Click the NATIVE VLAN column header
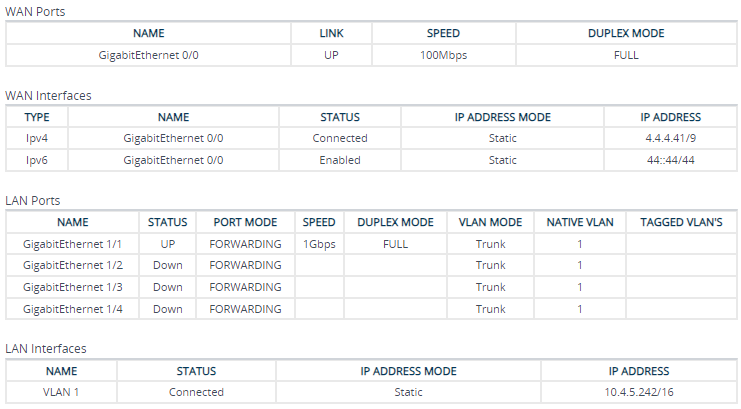The height and width of the screenshot is (409, 741). click(x=580, y=222)
